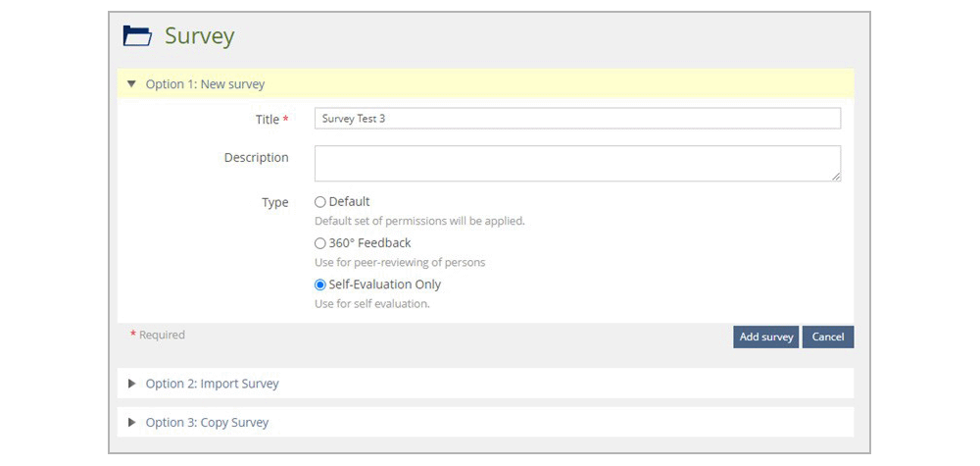Click the folder icon beside Survey heading
Viewport: 980px width, 466px height.
[137, 35]
